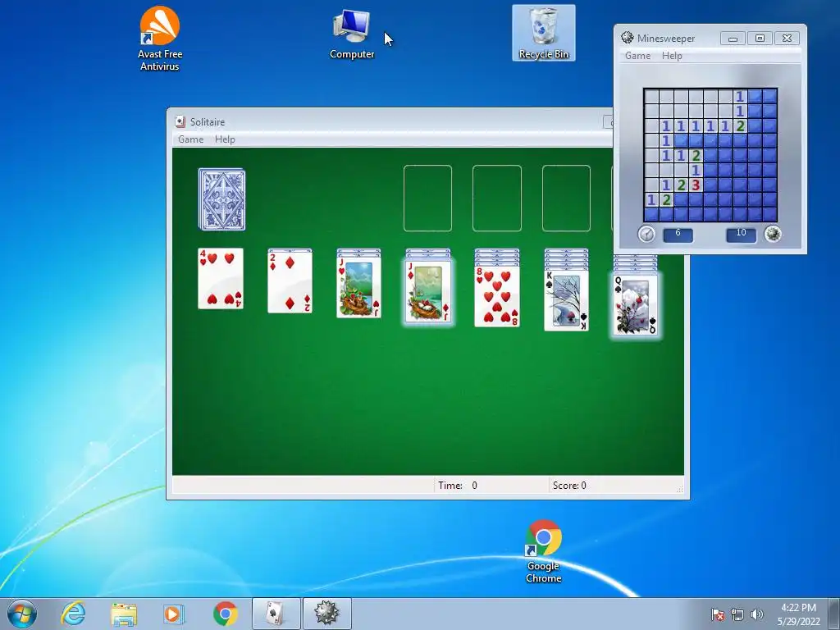Click the first empty foundation slot

(x=427, y=199)
